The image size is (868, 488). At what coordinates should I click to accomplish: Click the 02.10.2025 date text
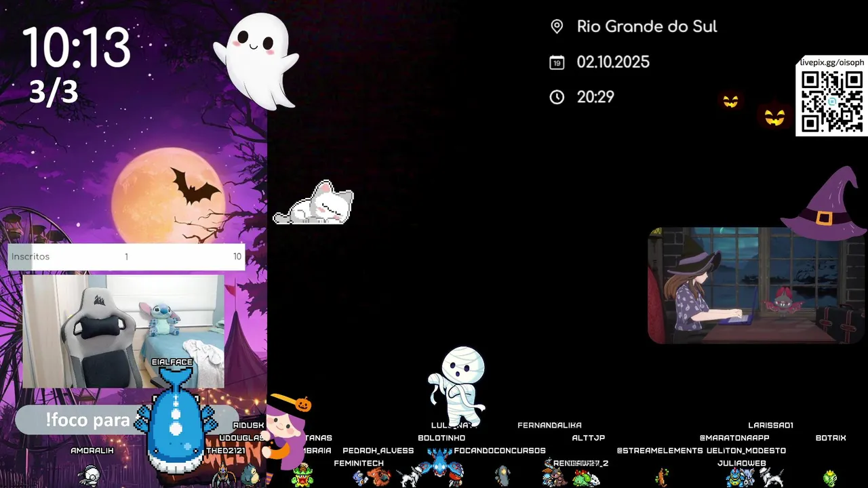613,62
